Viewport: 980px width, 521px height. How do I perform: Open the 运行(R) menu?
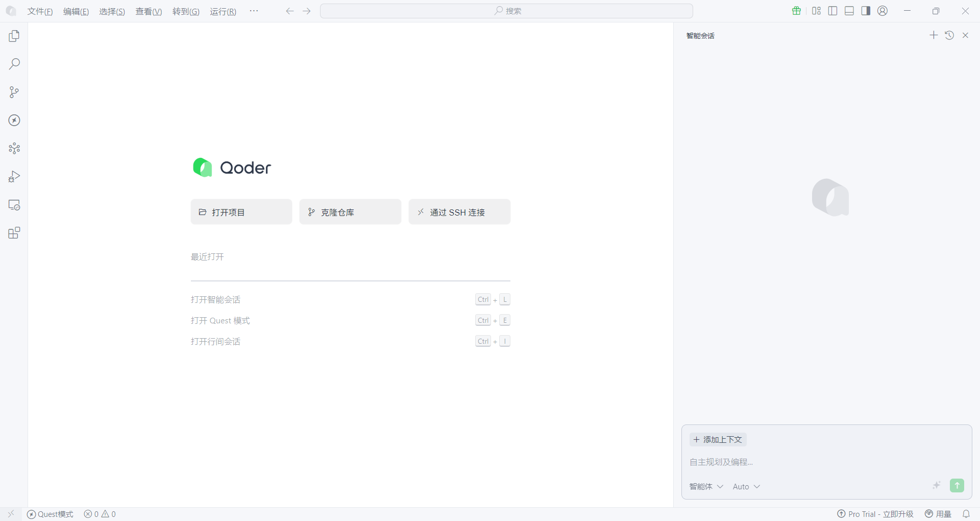point(223,11)
